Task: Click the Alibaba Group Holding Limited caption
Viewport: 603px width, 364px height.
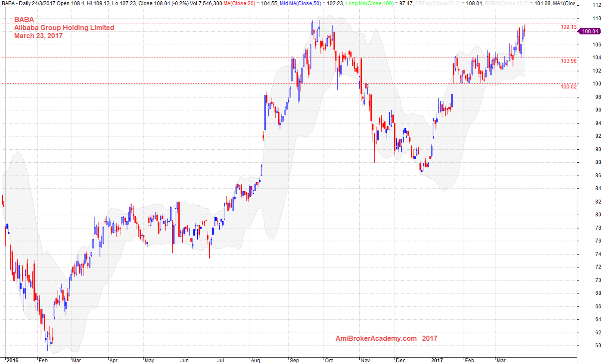Action: pos(64,28)
